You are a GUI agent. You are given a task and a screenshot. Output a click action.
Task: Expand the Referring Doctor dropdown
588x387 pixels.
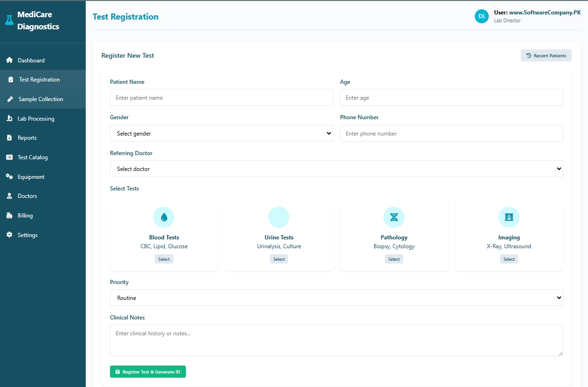pos(336,169)
